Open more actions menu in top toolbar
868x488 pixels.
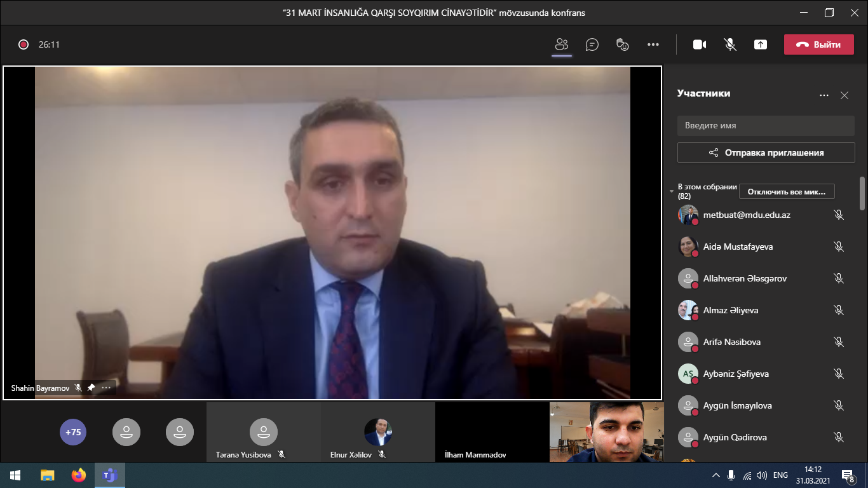point(653,44)
